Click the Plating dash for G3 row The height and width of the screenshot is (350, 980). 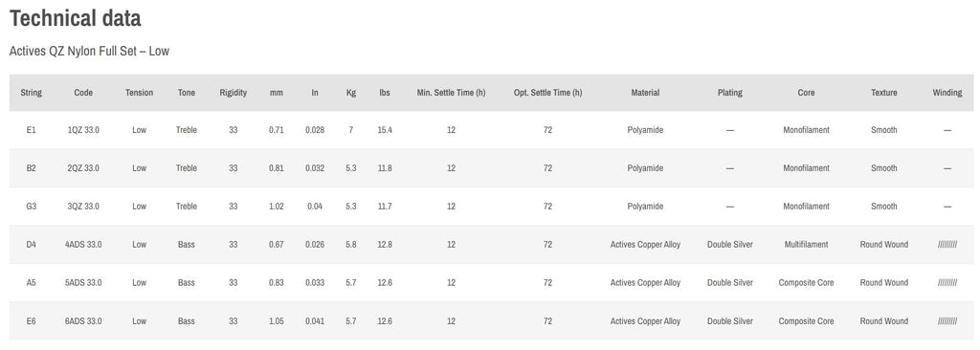coord(730,207)
